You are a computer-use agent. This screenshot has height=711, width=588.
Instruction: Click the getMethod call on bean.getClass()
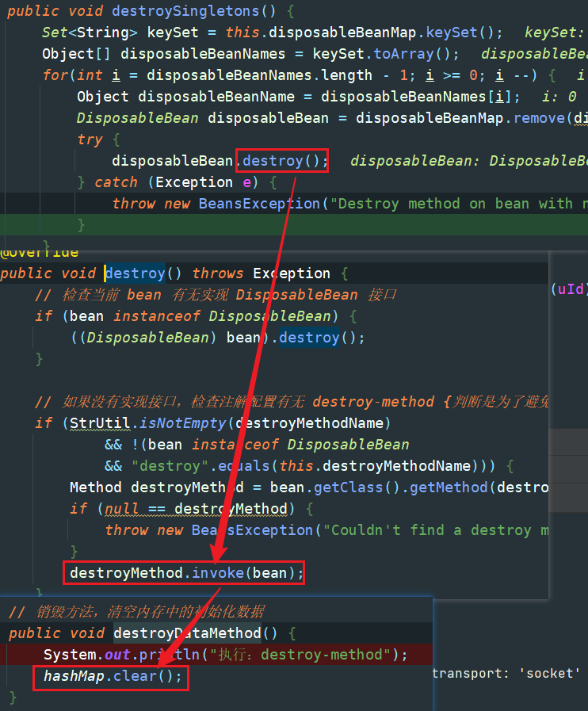[440, 487]
